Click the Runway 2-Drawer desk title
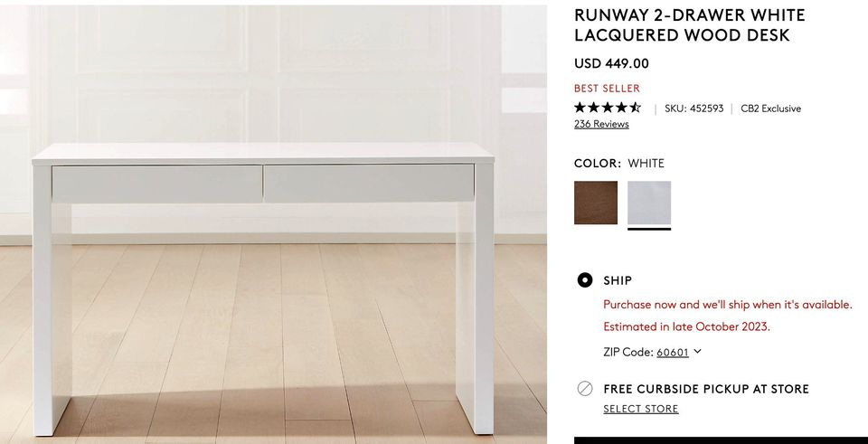The width and height of the screenshot is (868, 444). (689, 25)
